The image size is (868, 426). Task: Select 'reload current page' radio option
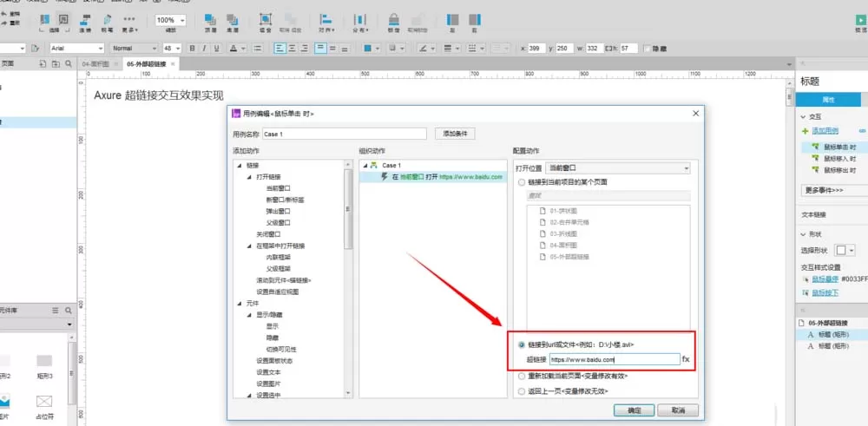(521, 377)
